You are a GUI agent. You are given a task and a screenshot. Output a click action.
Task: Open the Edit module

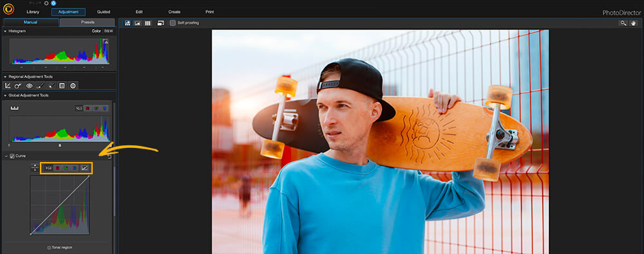tap(139, 12)
